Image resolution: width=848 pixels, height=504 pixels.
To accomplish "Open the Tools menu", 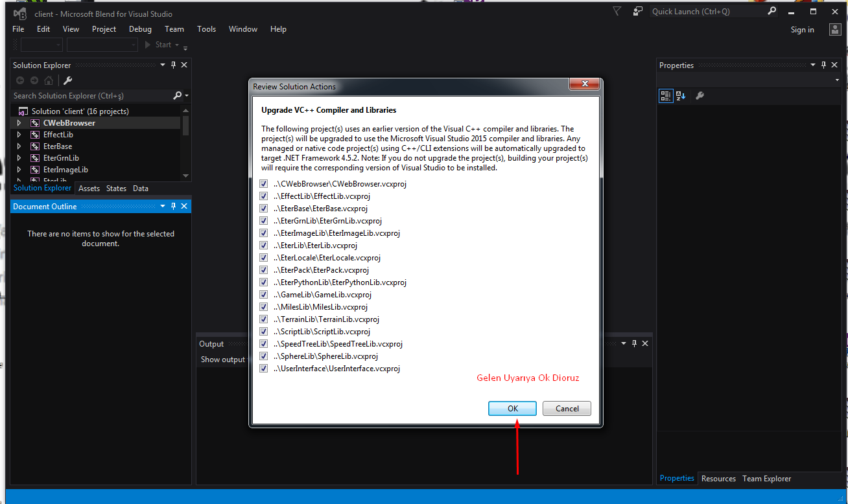I will coord(207,29).
